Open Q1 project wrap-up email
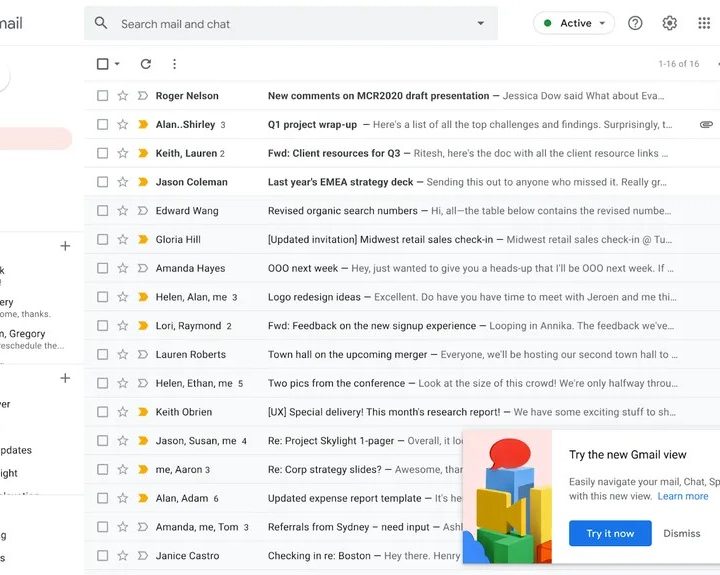Image resolution: width=720 pixels, height=575 pixels. coord(402,124)
